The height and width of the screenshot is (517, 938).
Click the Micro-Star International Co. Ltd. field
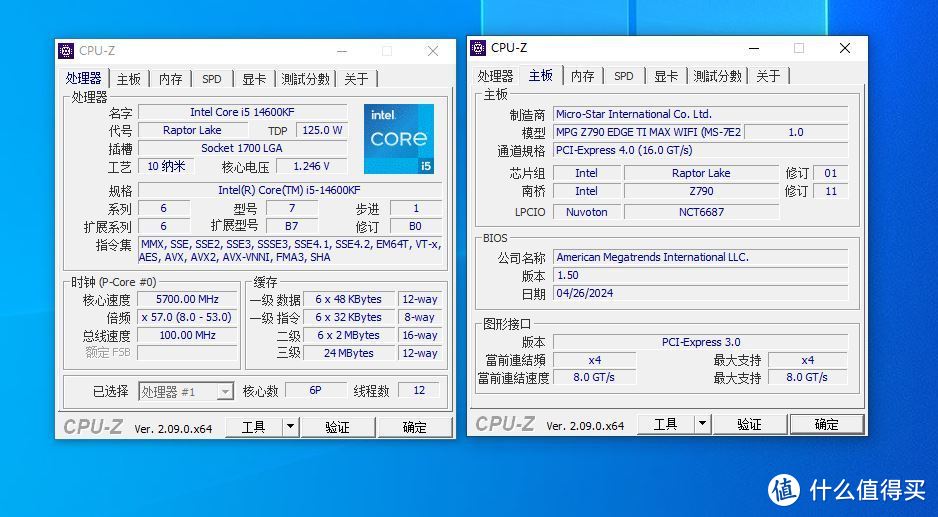(700, 114)
